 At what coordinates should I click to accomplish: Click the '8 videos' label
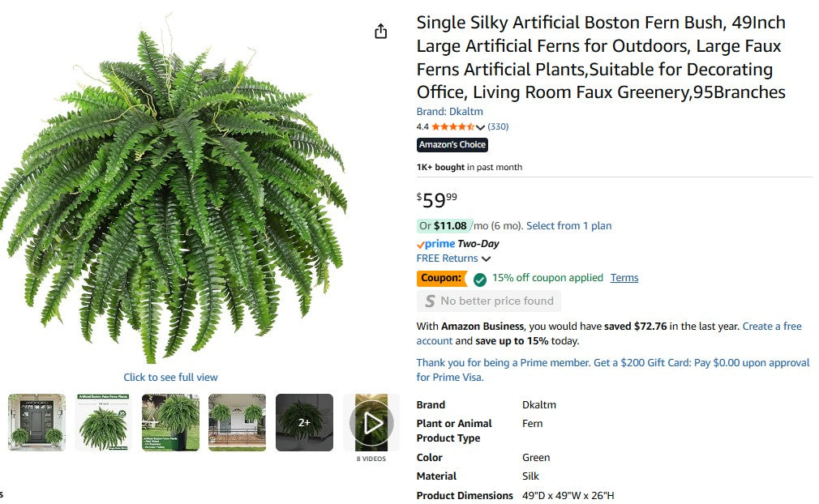371,457
